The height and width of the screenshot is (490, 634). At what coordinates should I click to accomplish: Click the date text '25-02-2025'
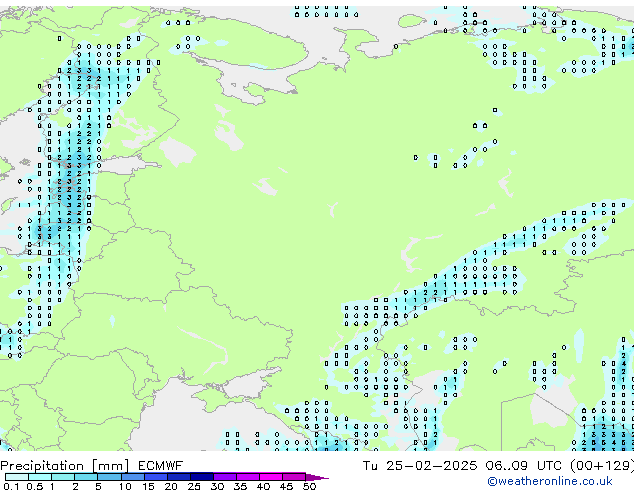point(431,466)
